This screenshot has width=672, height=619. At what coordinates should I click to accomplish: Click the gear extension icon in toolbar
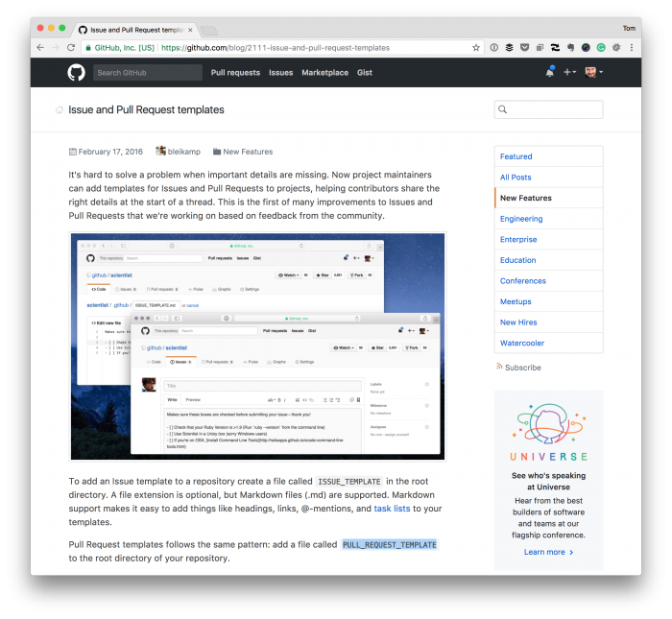pyautogui.click(x=616, y=48)
